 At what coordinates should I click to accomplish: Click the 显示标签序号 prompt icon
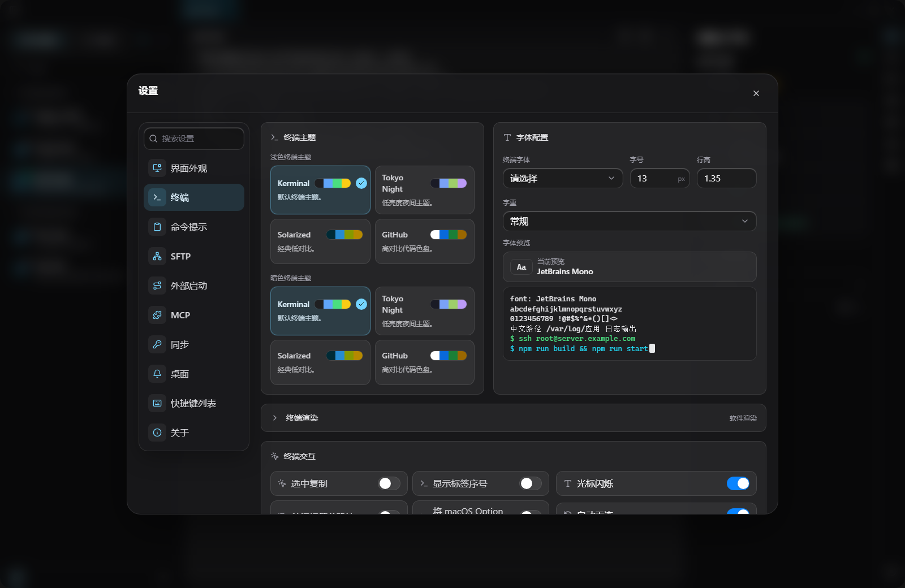point(424,483)
